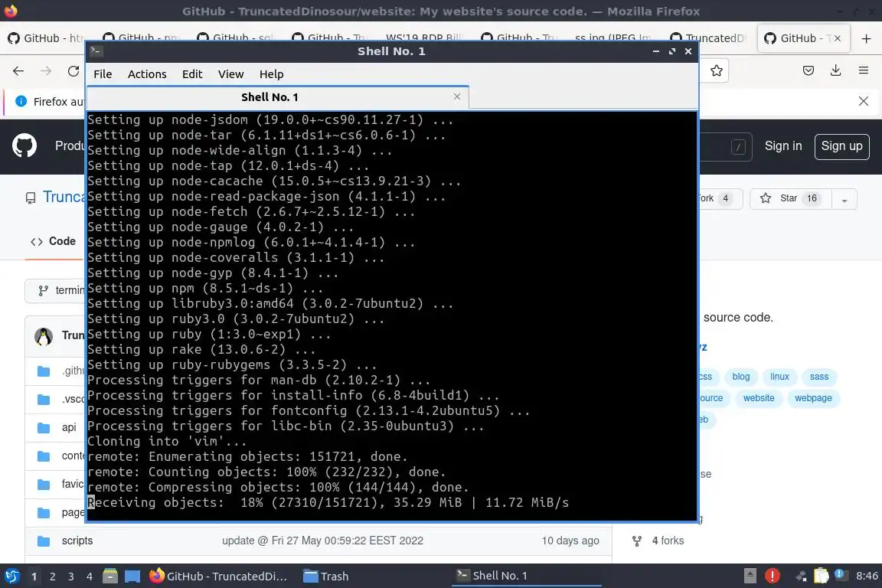The width and height of the screenshot is (882, 588).
Task: Open the Pocket save icon in Firefox
Action: coord(808,70)
